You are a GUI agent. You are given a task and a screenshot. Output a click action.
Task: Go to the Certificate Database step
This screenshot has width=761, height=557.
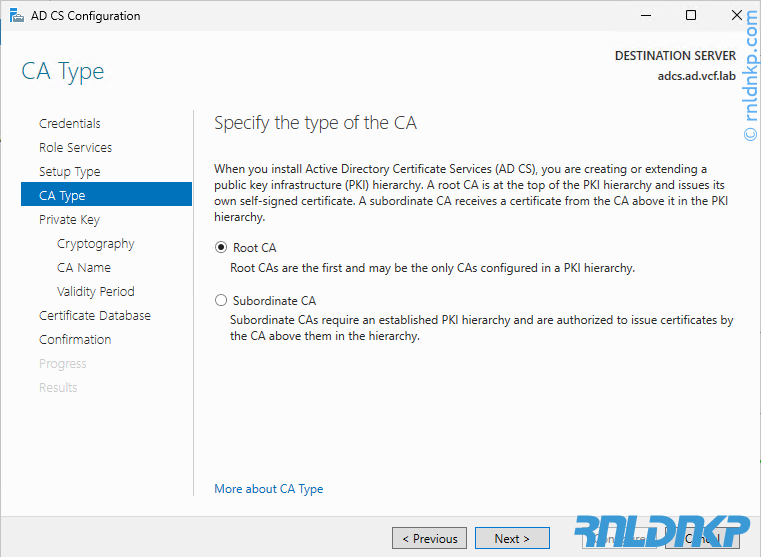click(95, 316)
